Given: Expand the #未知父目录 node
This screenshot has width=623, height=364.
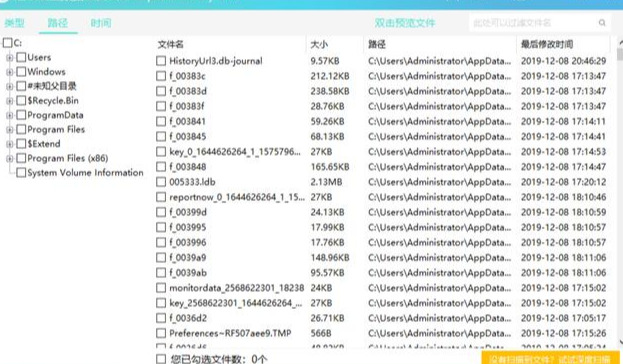Looking at the screenshot, I should coord(10,86).
